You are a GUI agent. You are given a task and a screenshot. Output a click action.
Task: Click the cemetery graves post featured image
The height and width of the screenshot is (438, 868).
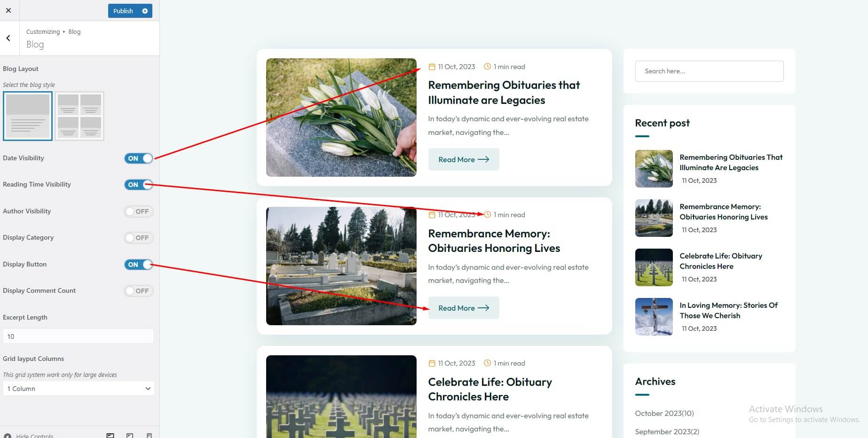click(x=341, y=266)
